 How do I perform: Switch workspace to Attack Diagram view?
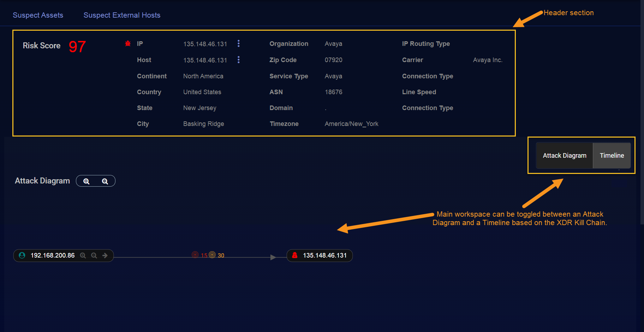click(564, 156)
